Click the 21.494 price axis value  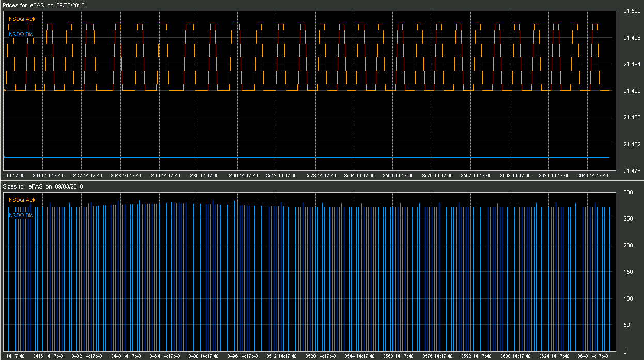632,65
